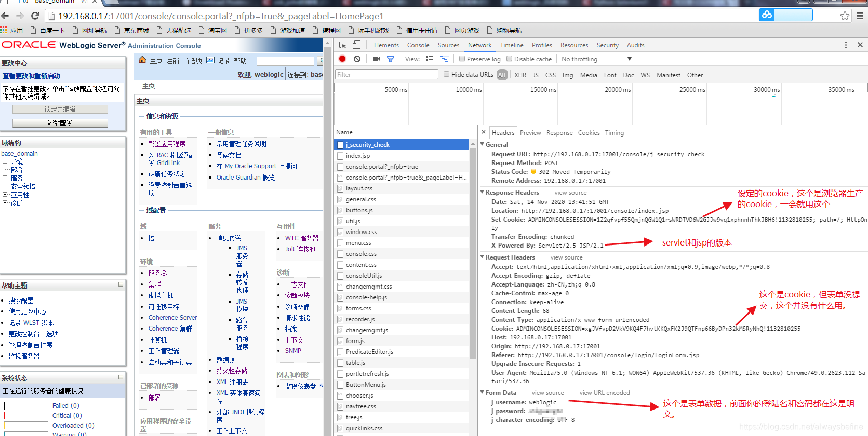Viewport: 868px width, 436px height.
Task: Open the Timeline tab
Action: pos(512,45)
